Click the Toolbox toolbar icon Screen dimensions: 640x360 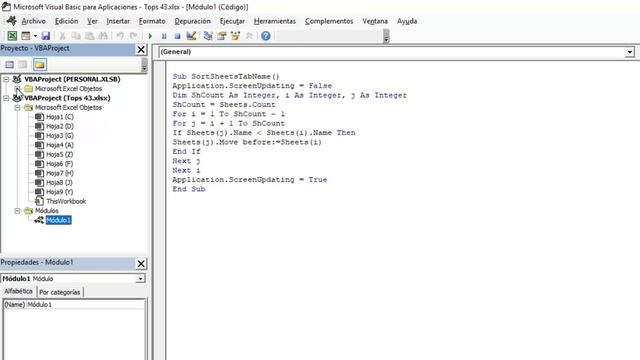click(x=249, y=36)
